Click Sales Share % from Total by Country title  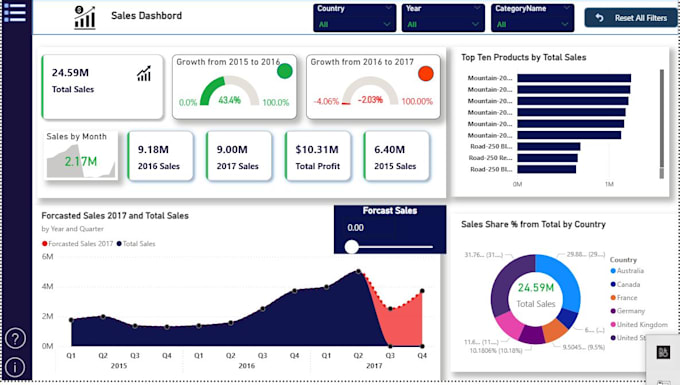tap(533, 224)
